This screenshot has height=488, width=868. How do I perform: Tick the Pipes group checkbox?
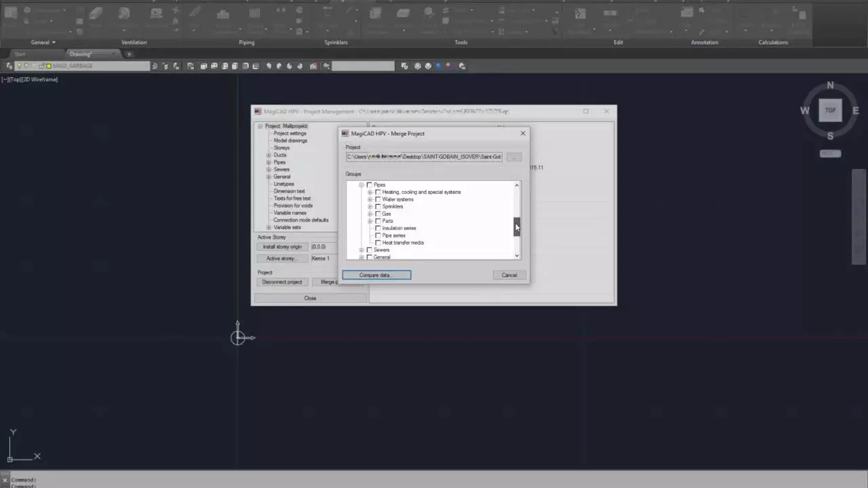pos(370,185)
